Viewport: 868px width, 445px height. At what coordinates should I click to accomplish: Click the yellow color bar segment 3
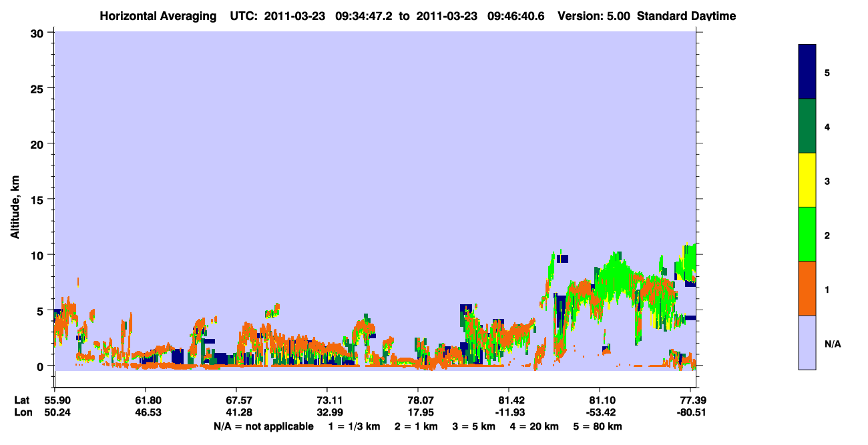(x=807, y=180)
